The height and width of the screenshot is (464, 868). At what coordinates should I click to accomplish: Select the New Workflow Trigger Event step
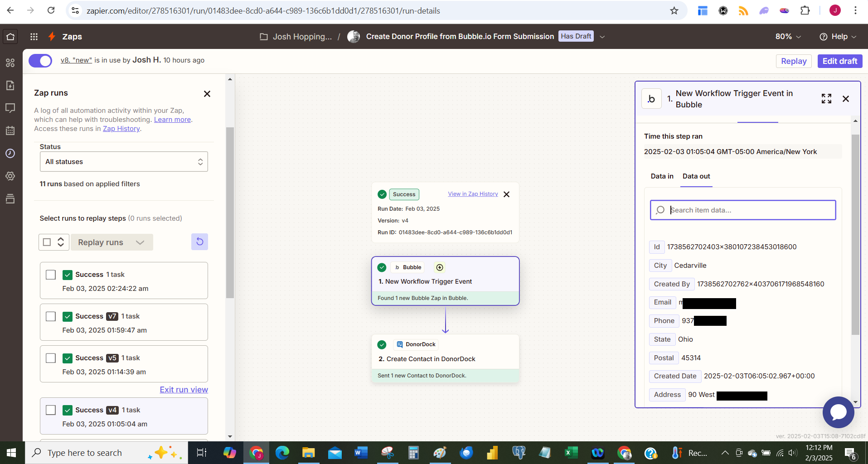[445, 281]
